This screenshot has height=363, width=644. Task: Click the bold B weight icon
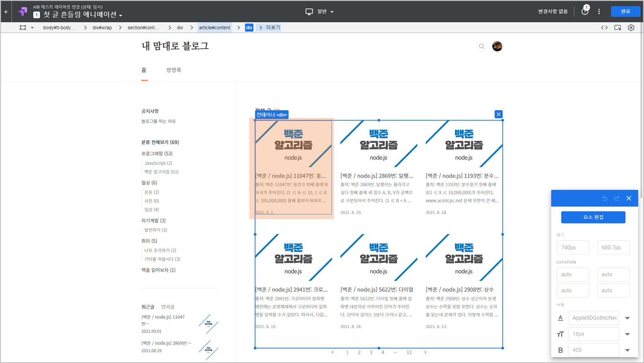point(560,350)
